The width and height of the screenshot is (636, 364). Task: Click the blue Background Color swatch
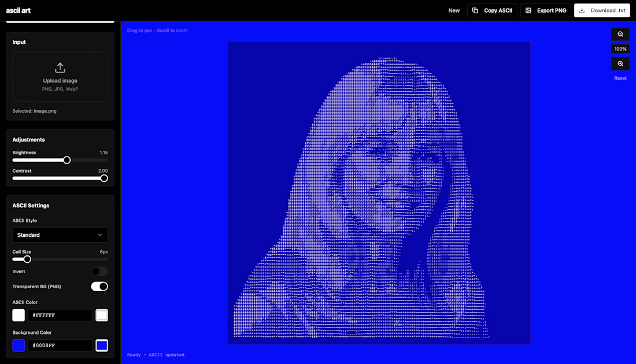[19, 346]
